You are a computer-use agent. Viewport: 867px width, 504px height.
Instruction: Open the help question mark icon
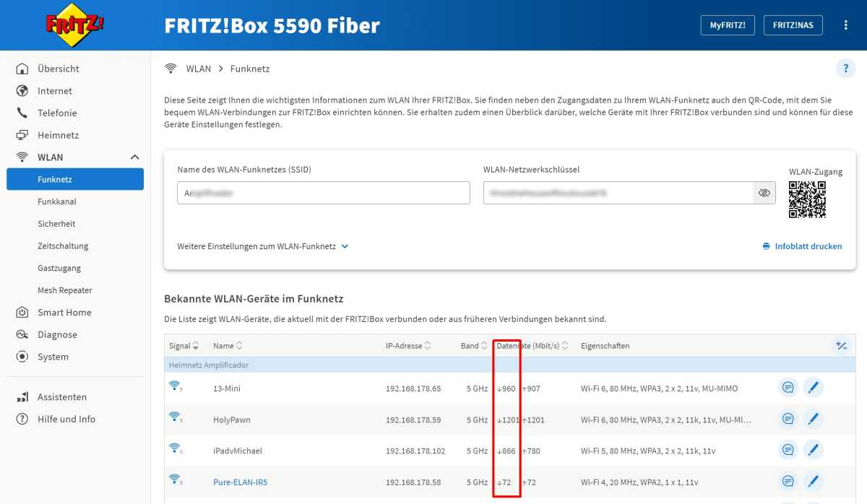(845, 69)
